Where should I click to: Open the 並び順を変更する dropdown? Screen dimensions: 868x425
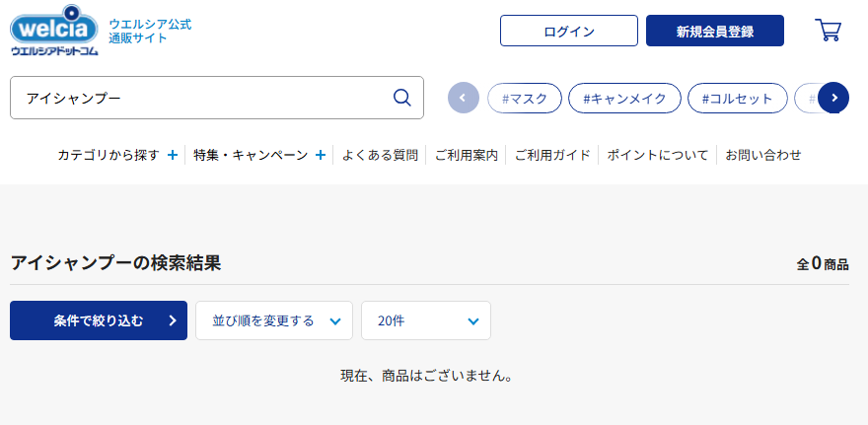tap(274, 320)
